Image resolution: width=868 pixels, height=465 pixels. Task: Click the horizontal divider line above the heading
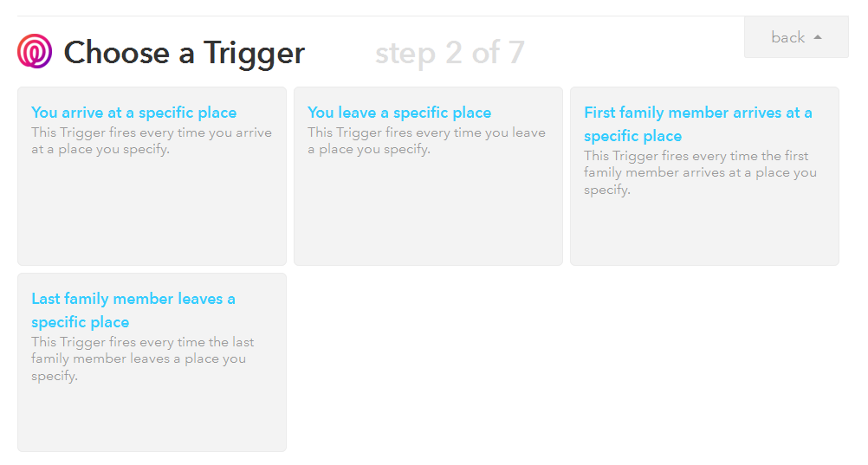372,16
